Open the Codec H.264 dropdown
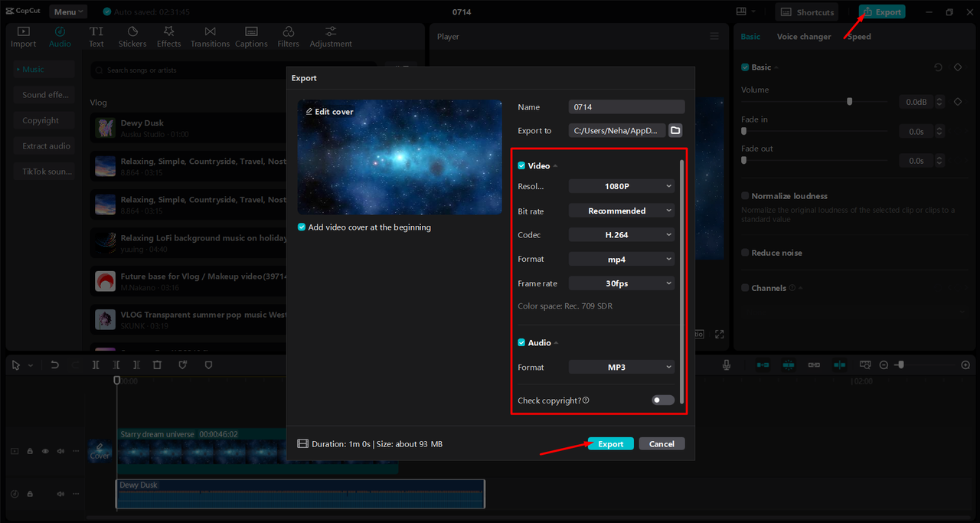This screenshot has width=980, height=523. pos(621,235)
